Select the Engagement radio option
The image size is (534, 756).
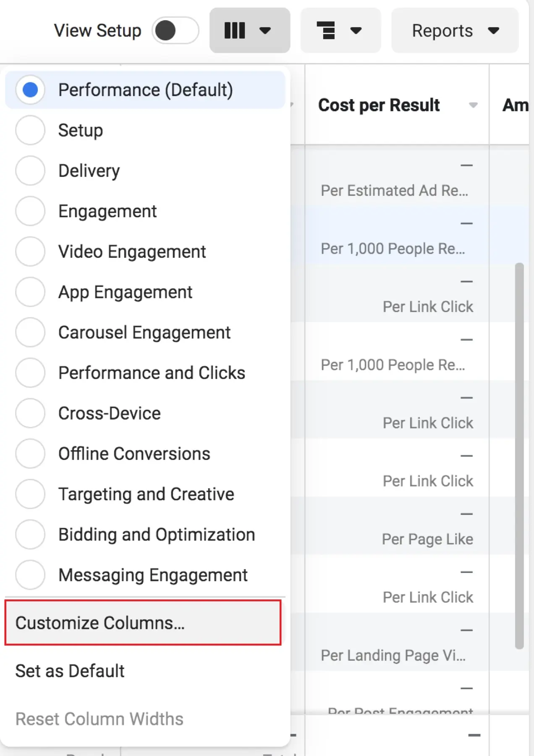(30, 211)
